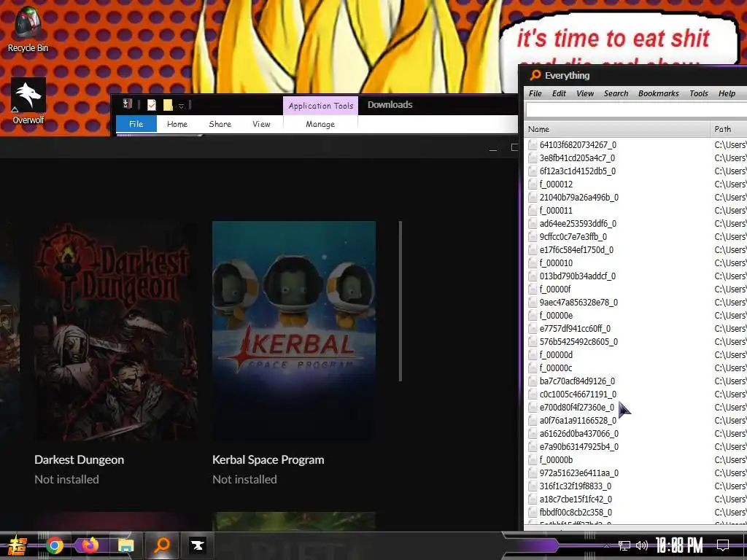Open File Explorer from taskbar

click(x=125, y=545)
